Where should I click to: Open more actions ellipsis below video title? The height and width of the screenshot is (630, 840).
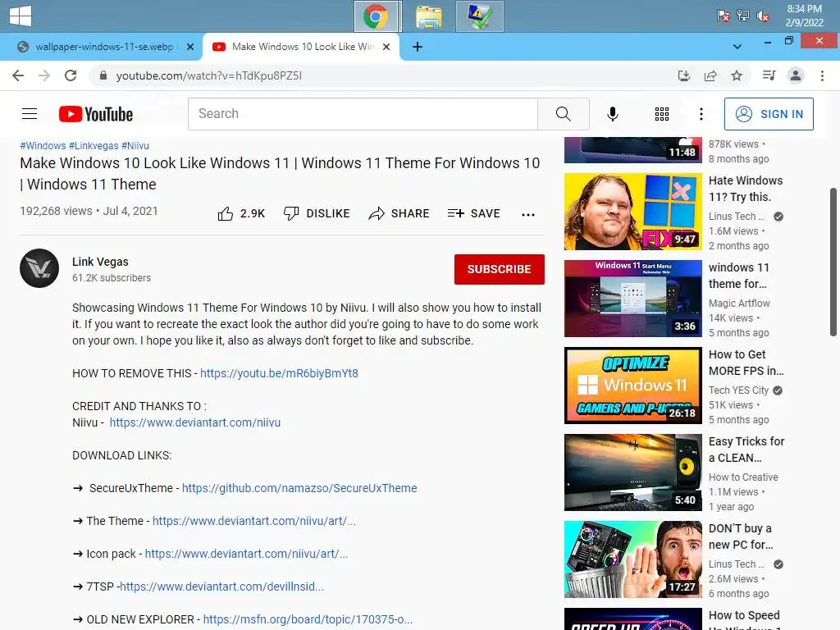tap(528, 214)
